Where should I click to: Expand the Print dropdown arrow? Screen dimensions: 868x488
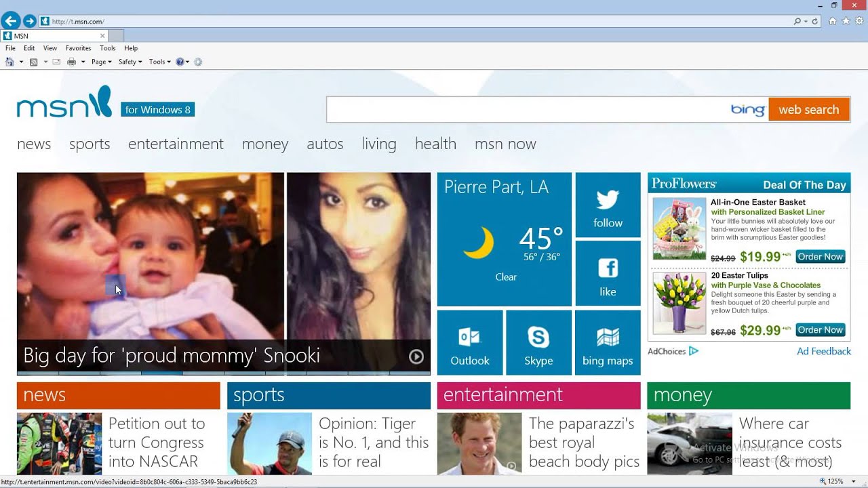(x=83, y=62)
